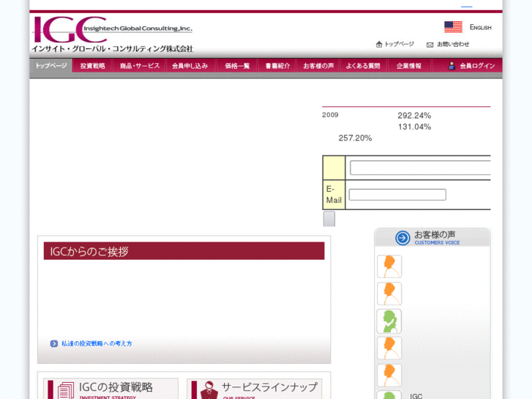Open the よくある質問 menu item

(x=363, y=66)
